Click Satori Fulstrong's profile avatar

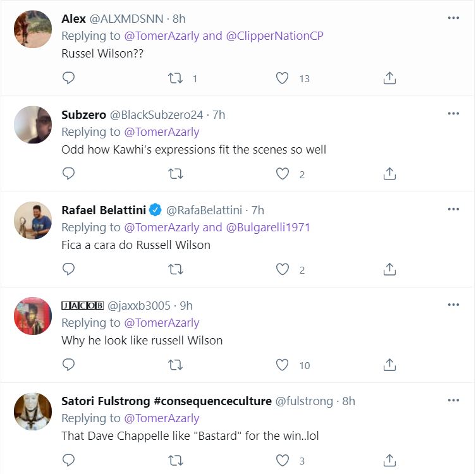pyautogui.click(x=33, y=411)
